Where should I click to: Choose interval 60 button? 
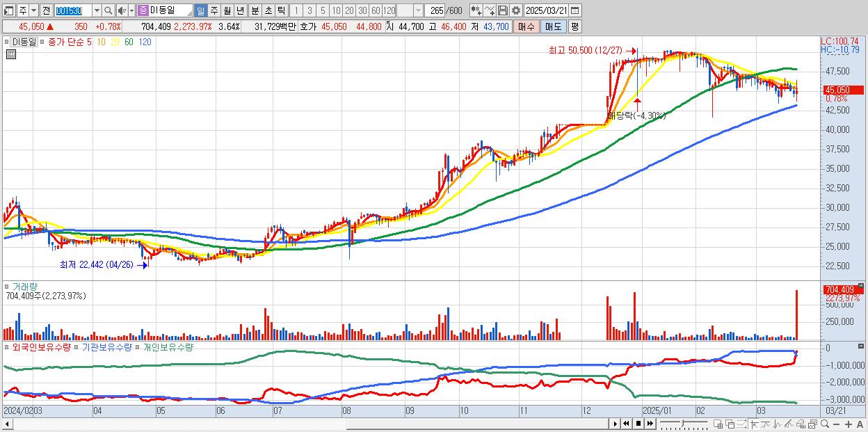click(x=376, y=10)
